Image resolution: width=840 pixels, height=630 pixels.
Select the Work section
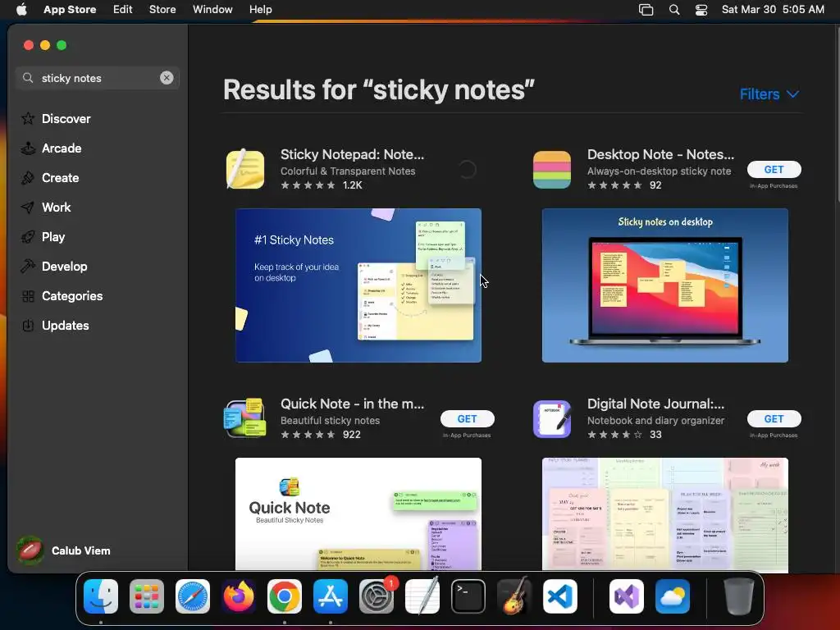point(57,208)
